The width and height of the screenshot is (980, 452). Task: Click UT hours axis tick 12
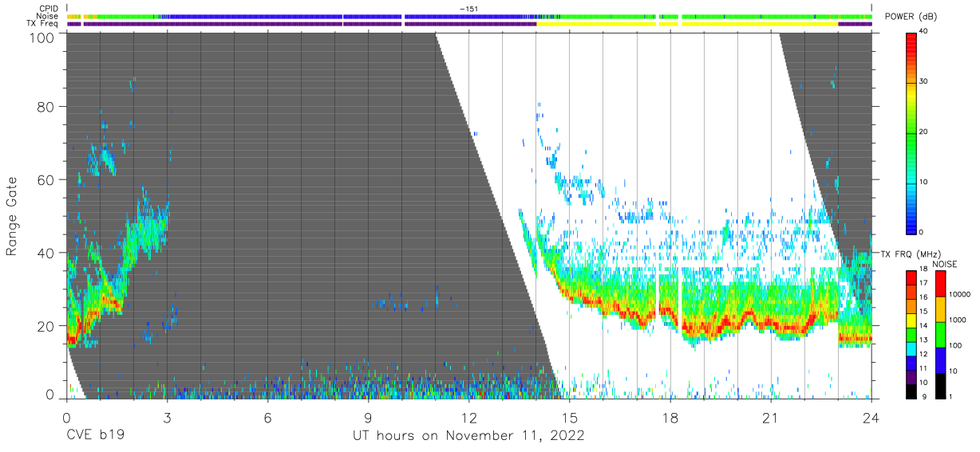pos(468,417)
